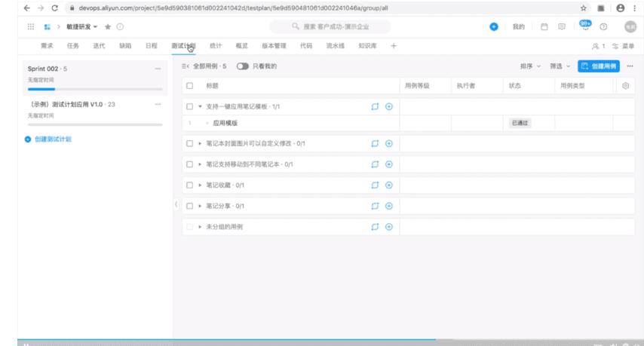Viewport: 644px width, 346px height.
Task: Switch to the 缺陷 tab
Action: [125, 46]
